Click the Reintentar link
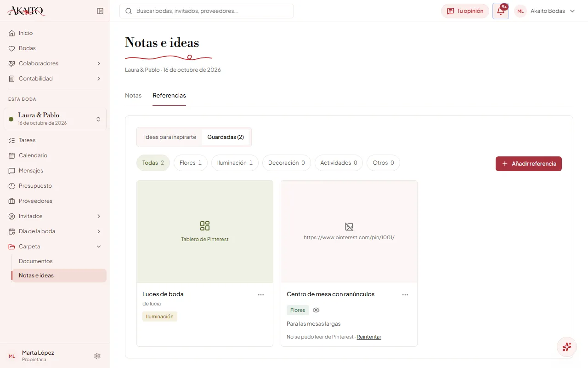The width and height of the screenshot is (588, 368). click(369, 337)
